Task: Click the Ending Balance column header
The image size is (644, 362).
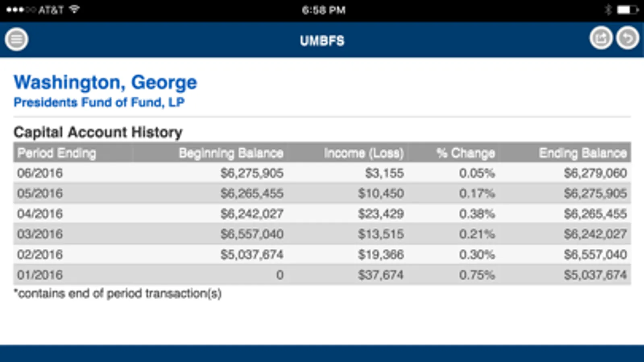Action: (x=582, y=153)
